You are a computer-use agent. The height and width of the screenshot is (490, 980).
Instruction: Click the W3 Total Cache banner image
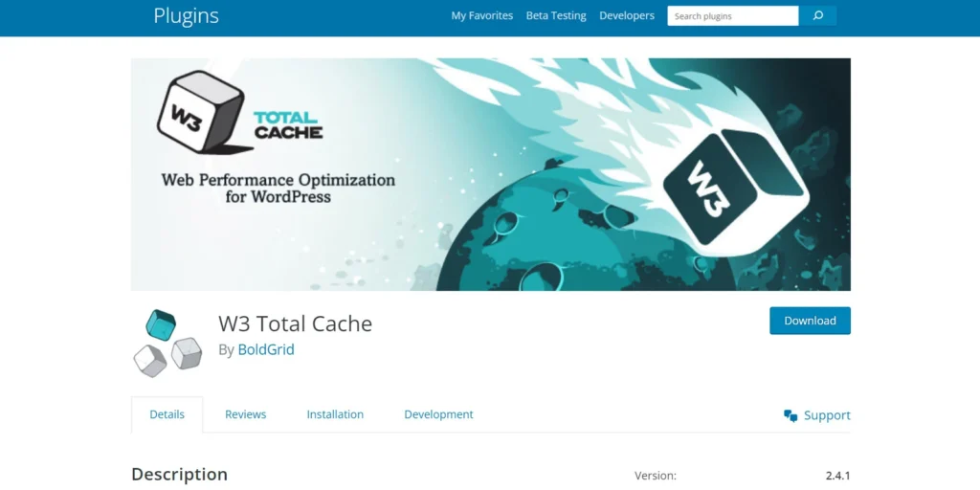pyautogui.click(x=491, y=174)
